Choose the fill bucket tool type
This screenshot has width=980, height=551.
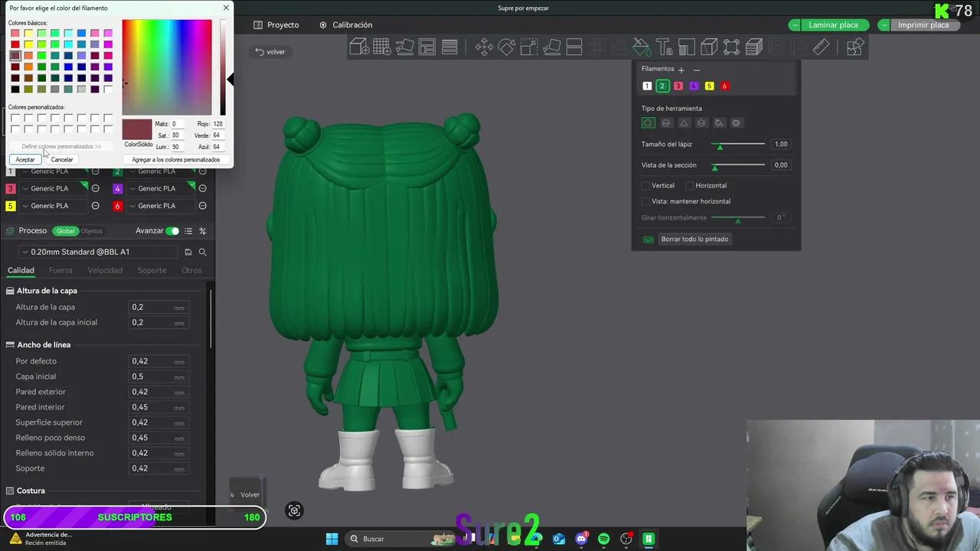click(719, 123)
